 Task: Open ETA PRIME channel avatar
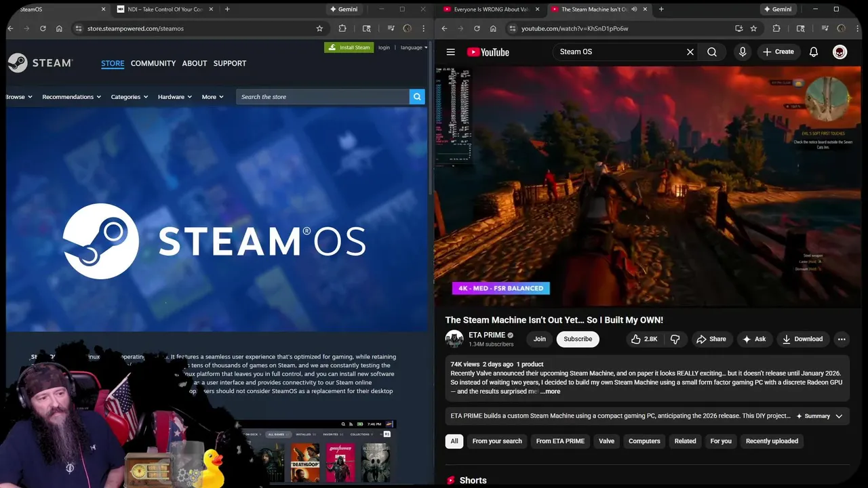click(454, 339)
